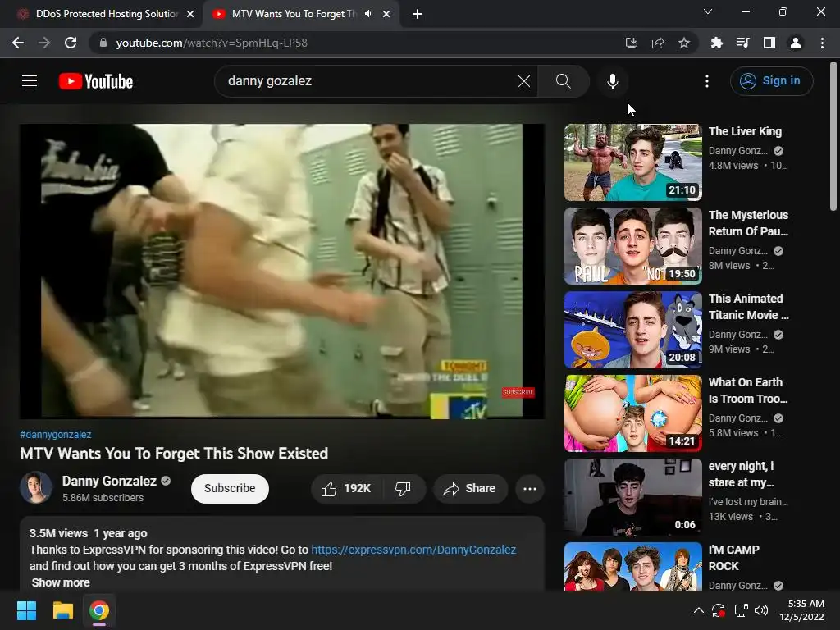Open YouTube hamburger guide menu
Screen dimensions: 840x630
click(x=30, y=81)
